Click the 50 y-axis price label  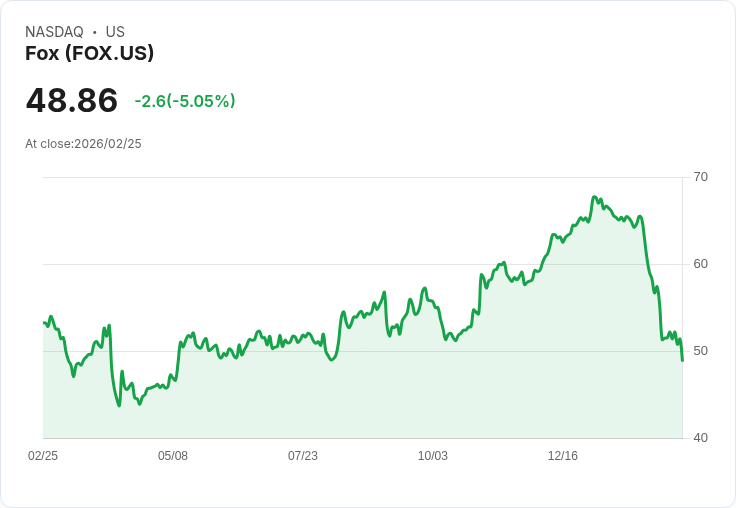click(x=700, y=351)
